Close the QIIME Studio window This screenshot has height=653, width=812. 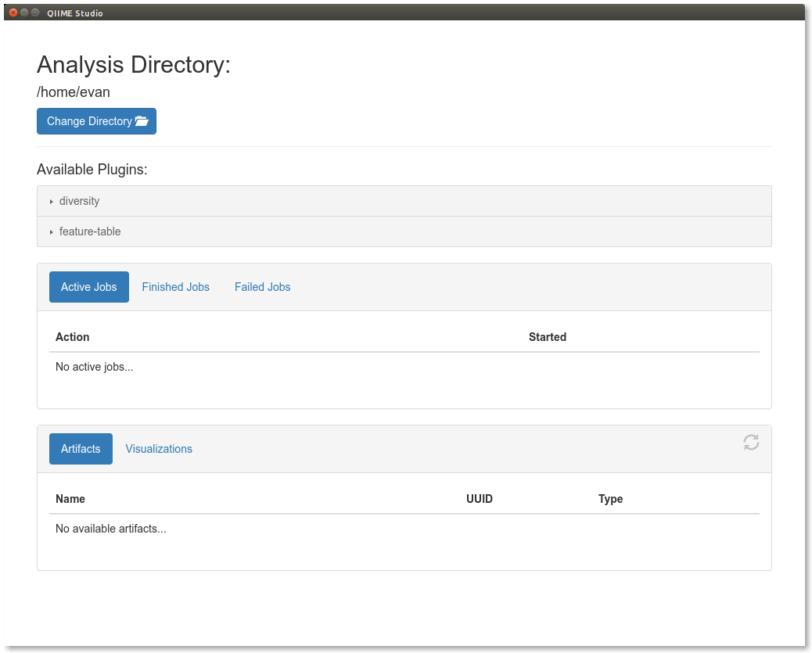13,13
